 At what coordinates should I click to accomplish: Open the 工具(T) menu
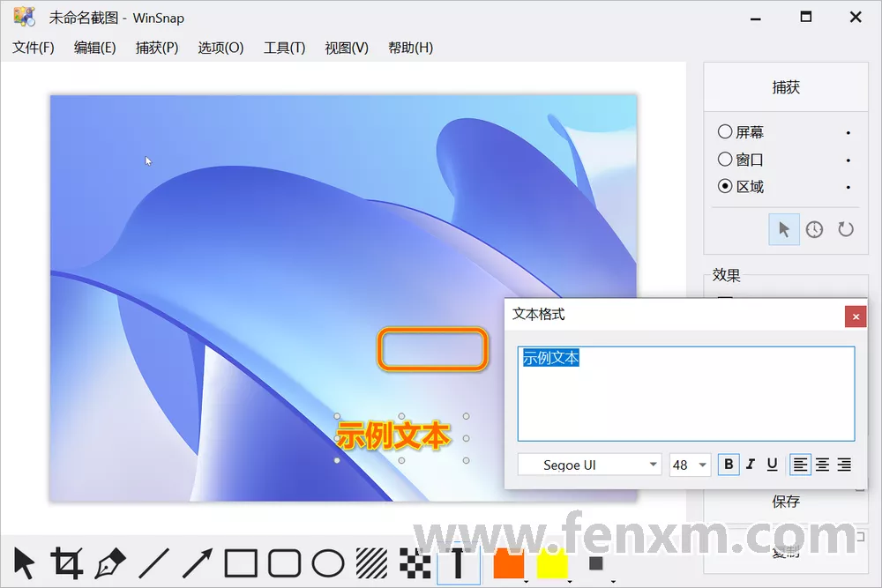click(x=284, y=48)
